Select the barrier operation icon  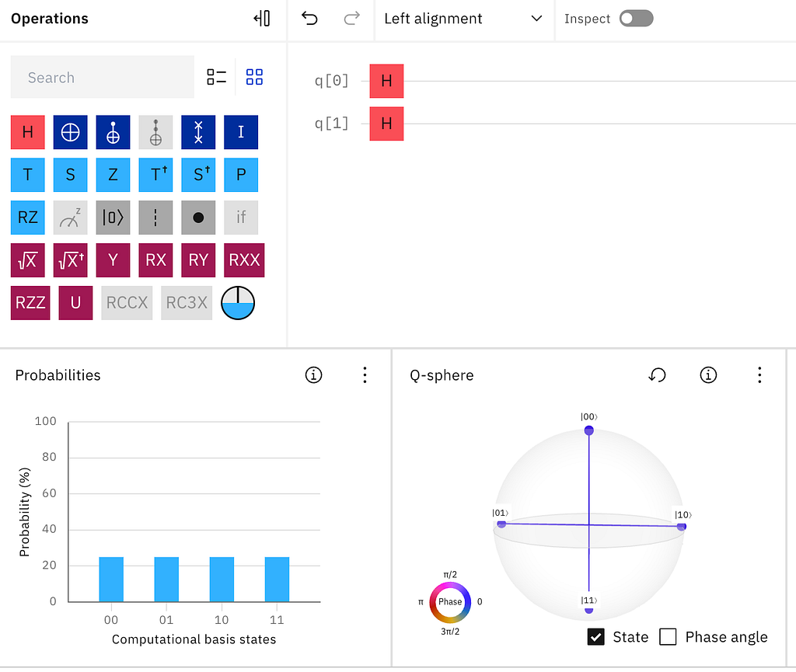(x=155, y=218)
